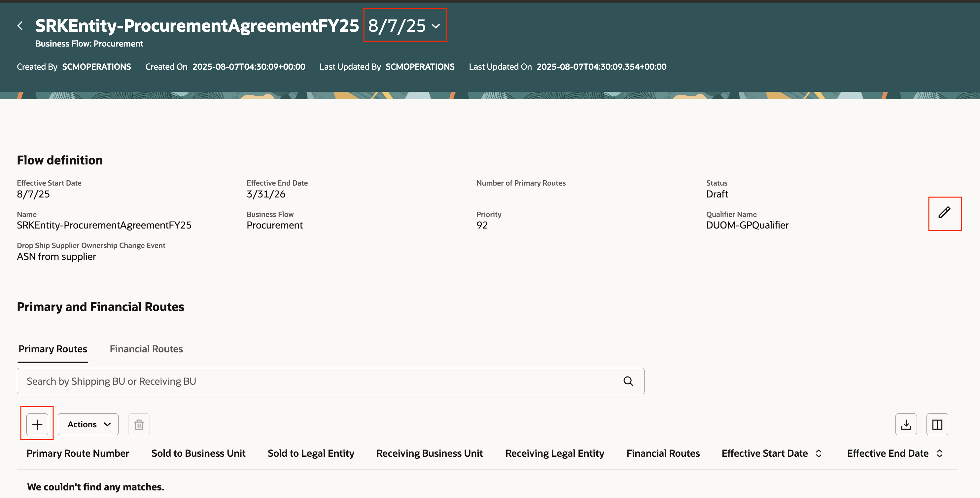The width and height of the screenshot is (980, 498).
Task: Click the back arrow beside the agreement title
Action: click(20, 25)
